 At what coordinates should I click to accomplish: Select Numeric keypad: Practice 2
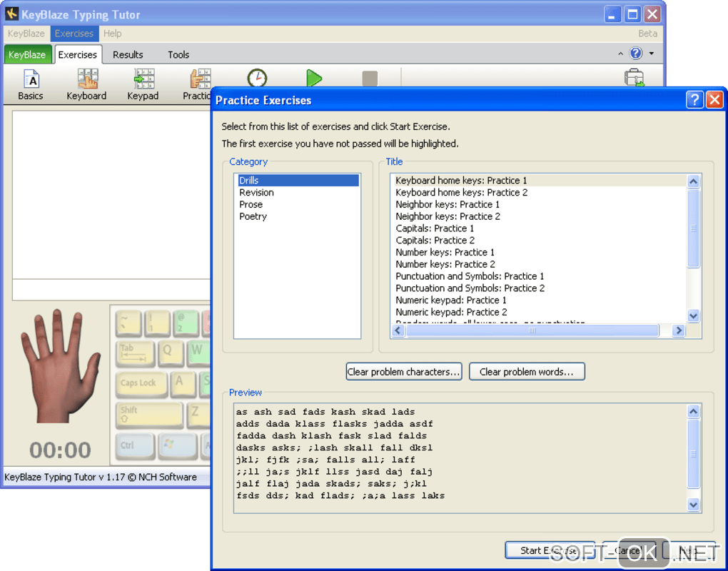pos(539,312)
